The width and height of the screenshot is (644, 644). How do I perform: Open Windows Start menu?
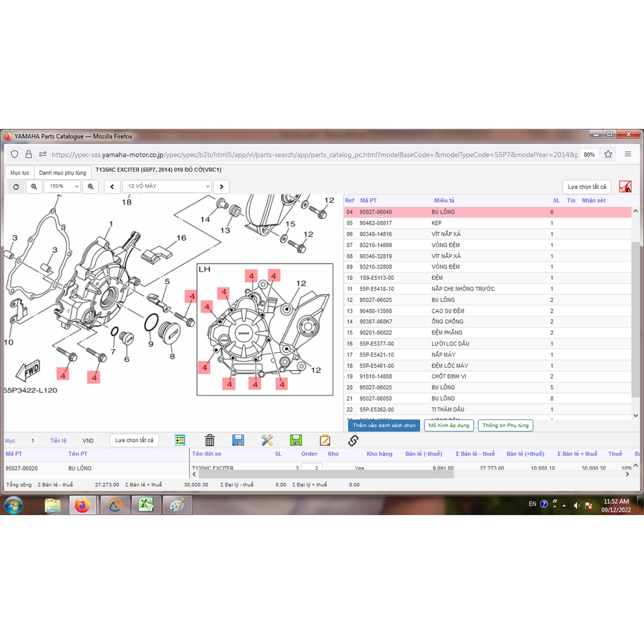[x=14, y=505]
